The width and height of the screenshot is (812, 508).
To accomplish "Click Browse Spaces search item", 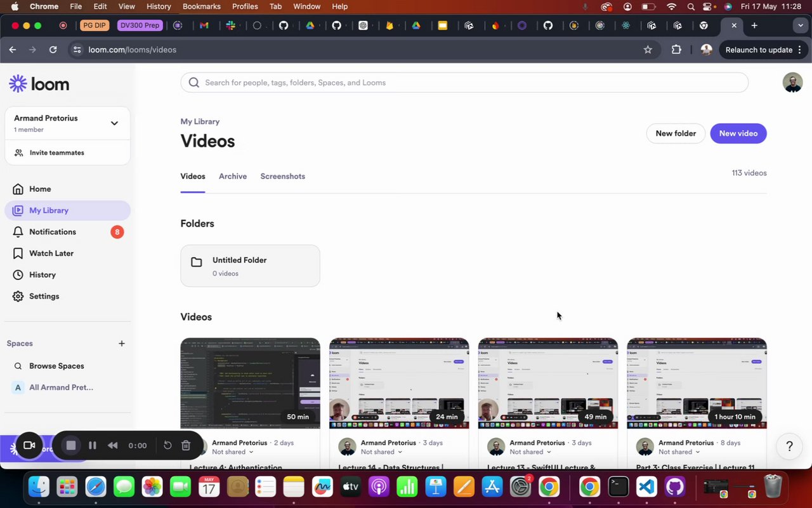I will click(x=67, y=366).
